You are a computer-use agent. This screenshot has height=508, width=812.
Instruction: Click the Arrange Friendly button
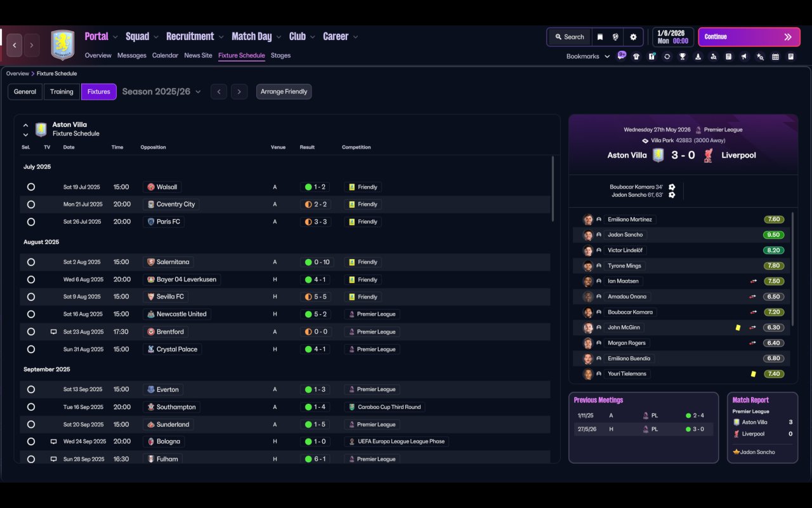(284, 91)
